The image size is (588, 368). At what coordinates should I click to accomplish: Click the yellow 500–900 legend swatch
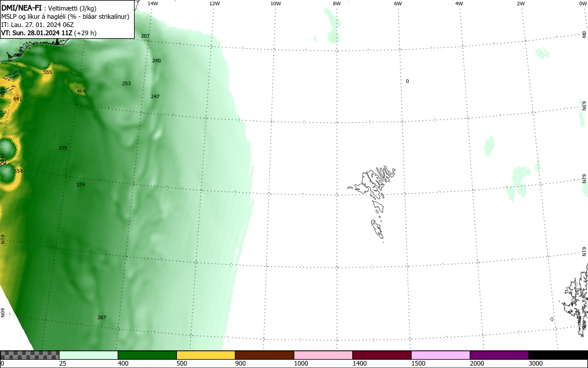coord(206,355)
